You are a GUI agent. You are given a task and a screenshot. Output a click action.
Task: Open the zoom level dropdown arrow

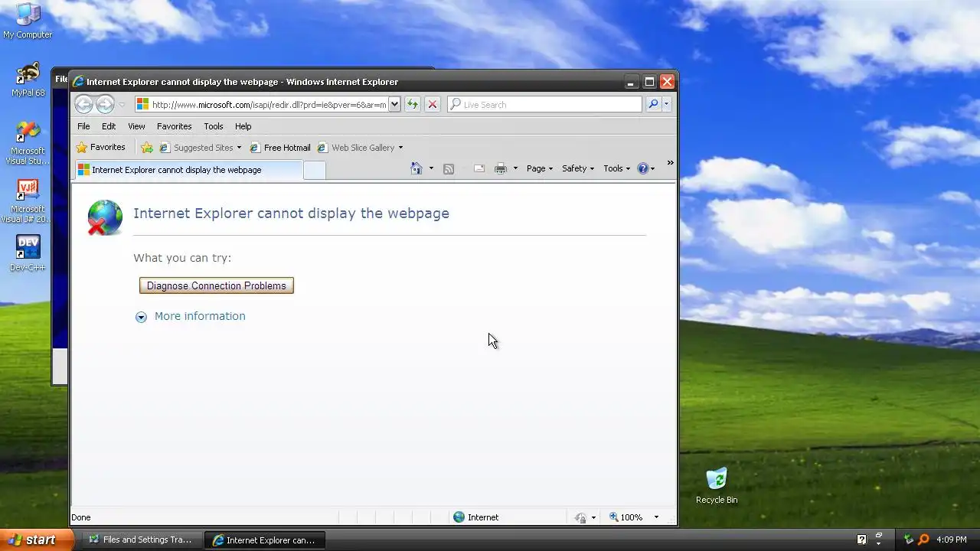coord(656,517)
